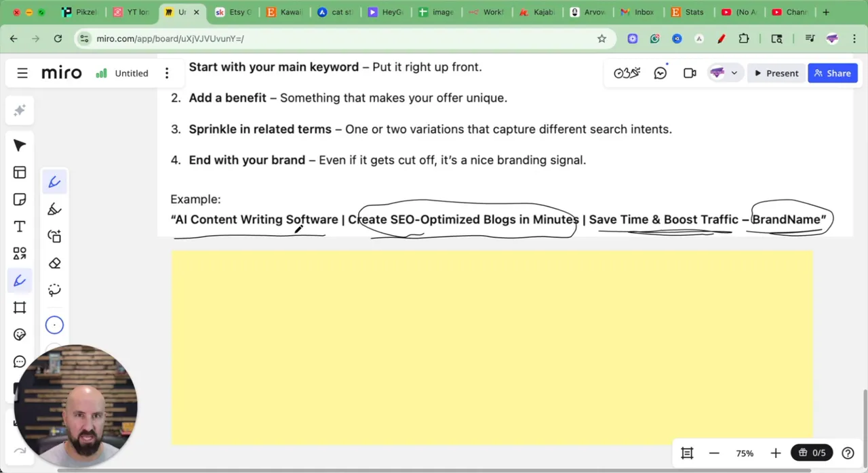Click the 75% zoom level
Image resolution: width=868 pixels, height=473 pixels.
click(745, 453)
